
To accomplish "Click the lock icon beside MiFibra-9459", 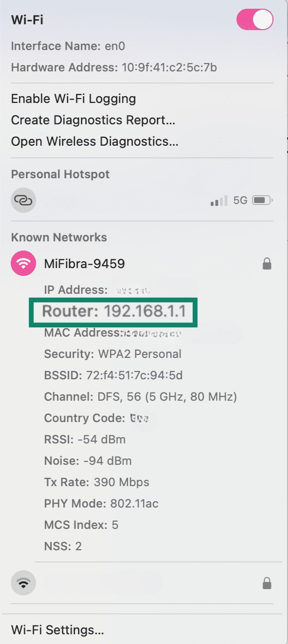I will pos(267,264).
